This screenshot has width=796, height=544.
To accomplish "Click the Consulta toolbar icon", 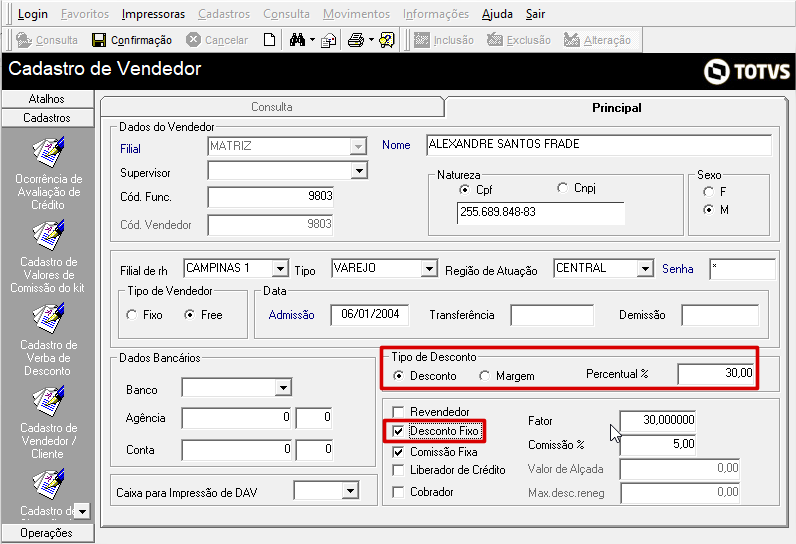I will pyautogui.click(x=24, y=40).
